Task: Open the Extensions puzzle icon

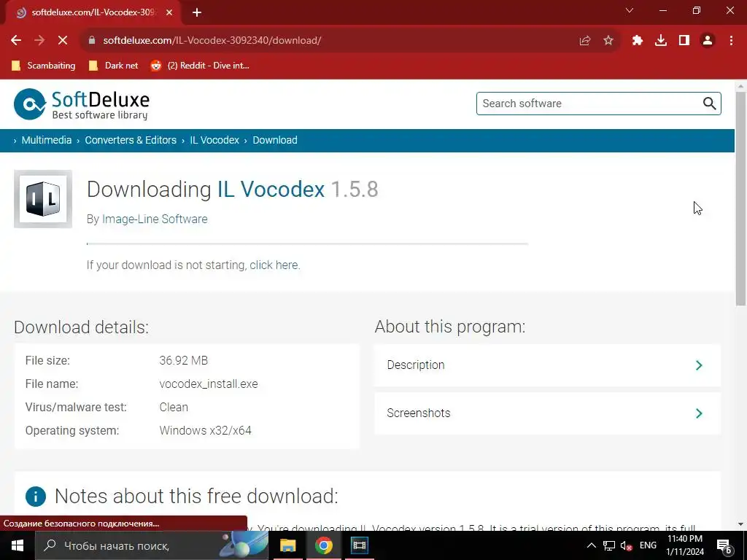Action: (x=638, y=41)
